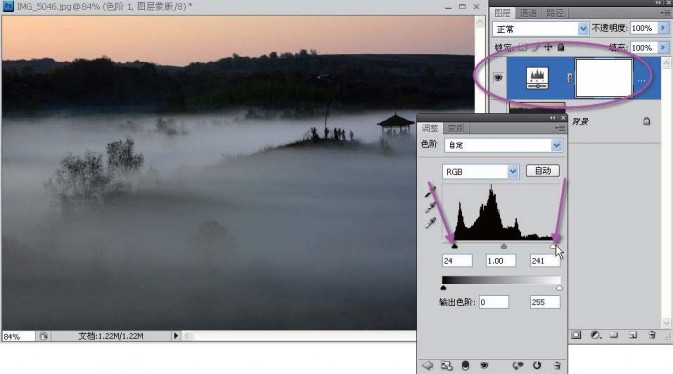The image size is (673, 374).
Task: Switch to the 图层 Layers tab
Action: [x=503, y=13]
